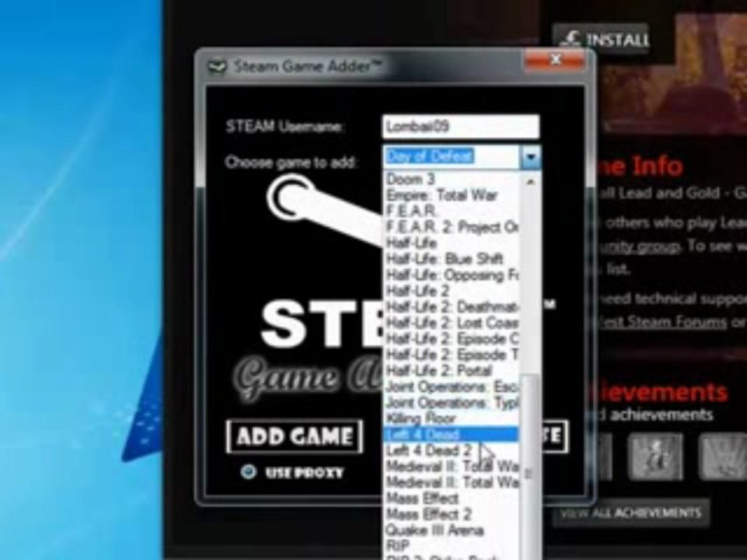Pick the plain Half-Life 2 entry

pos(451,291)
